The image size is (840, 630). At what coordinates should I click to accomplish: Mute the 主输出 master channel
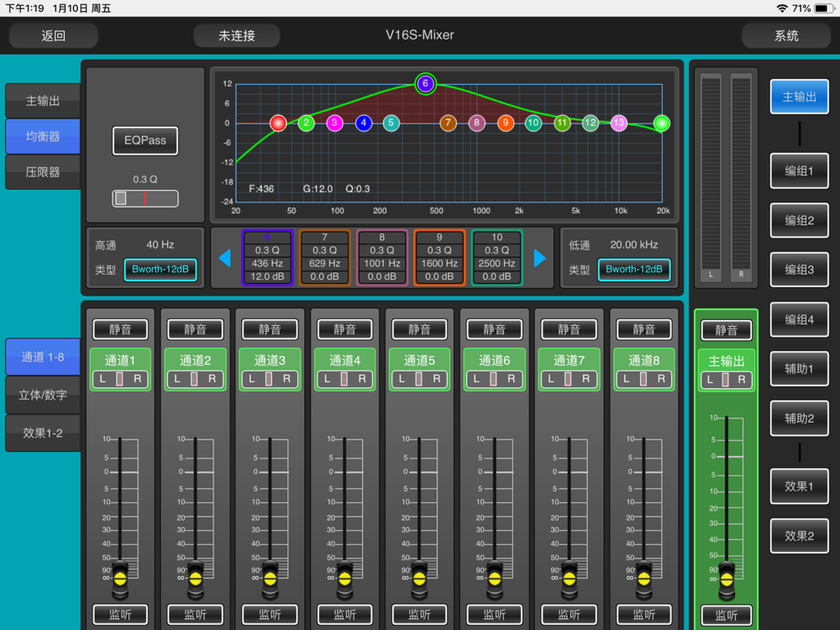pos(726,330)
